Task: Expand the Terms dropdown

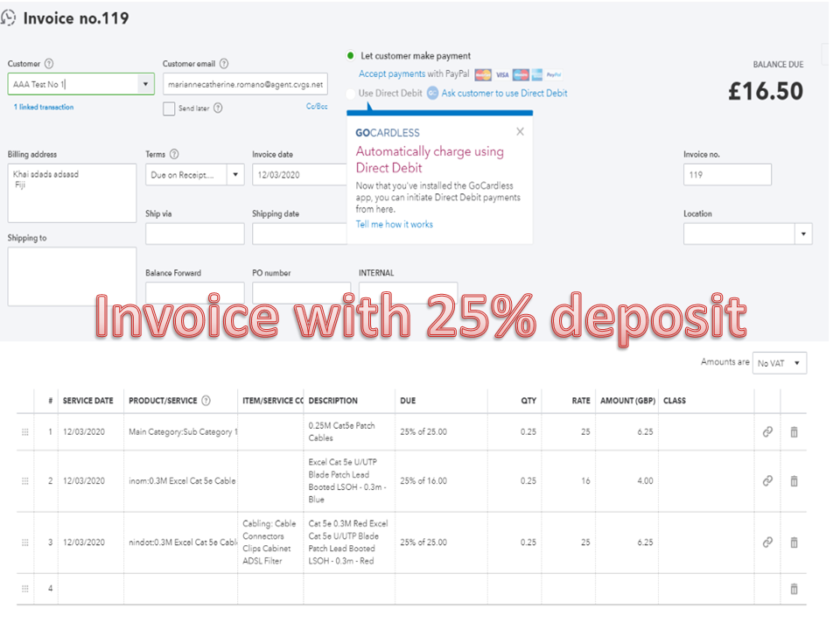Action: [x=235, y=175]
